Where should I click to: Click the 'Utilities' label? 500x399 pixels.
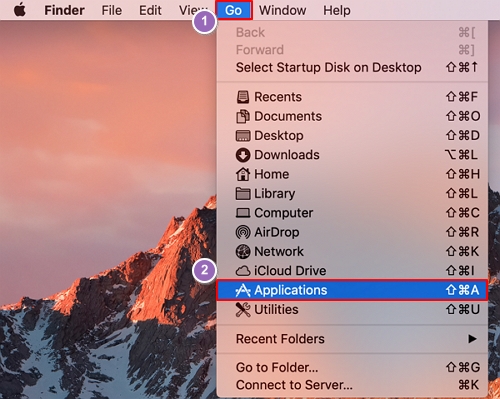click(x=276, y=309)
